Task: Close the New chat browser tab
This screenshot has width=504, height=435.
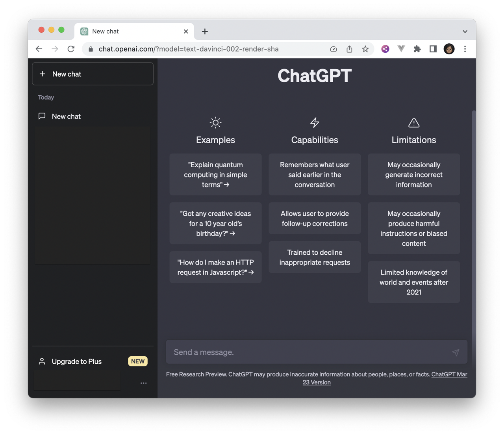Action: [186, 31]
